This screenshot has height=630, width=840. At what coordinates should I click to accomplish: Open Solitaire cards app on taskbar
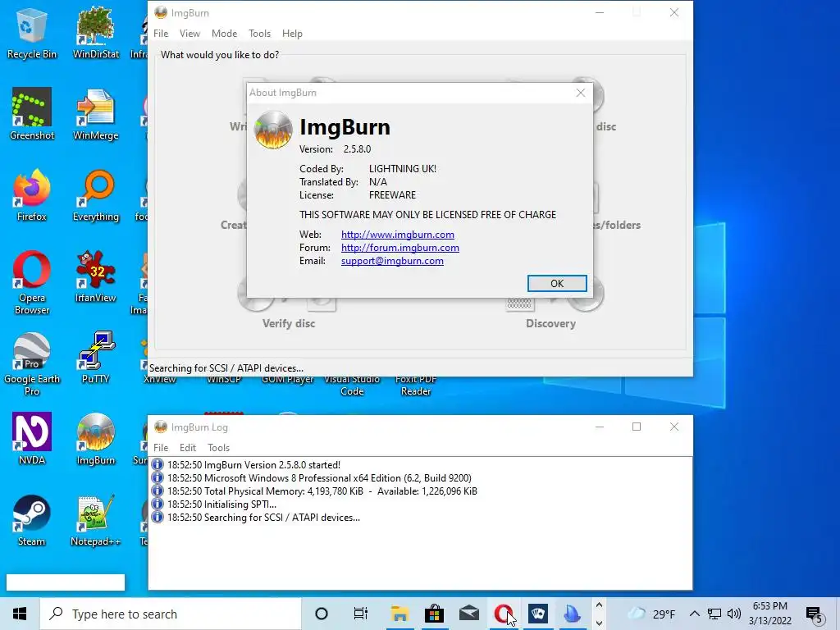538,614
